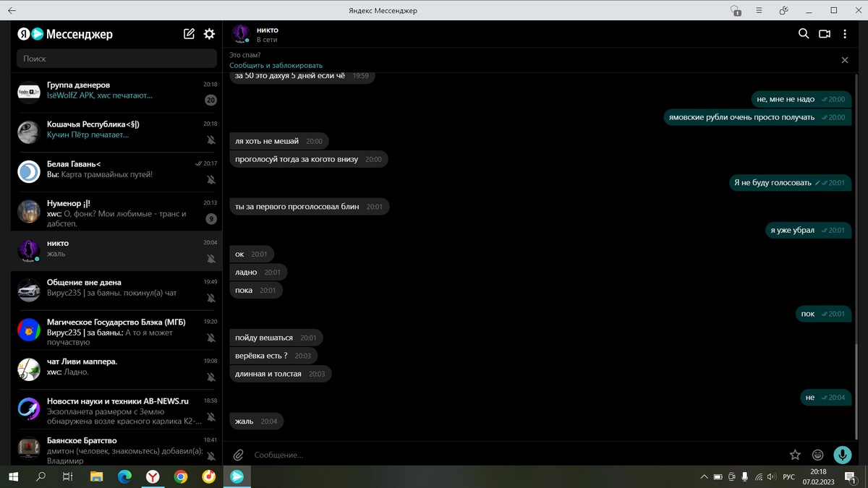Open Google Chrome from the taskbar

coord(181,477)
